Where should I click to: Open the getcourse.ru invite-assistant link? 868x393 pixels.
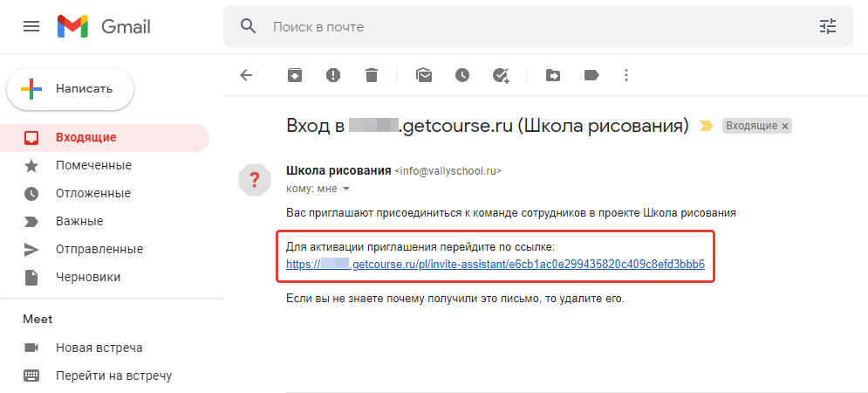(495, 265)
